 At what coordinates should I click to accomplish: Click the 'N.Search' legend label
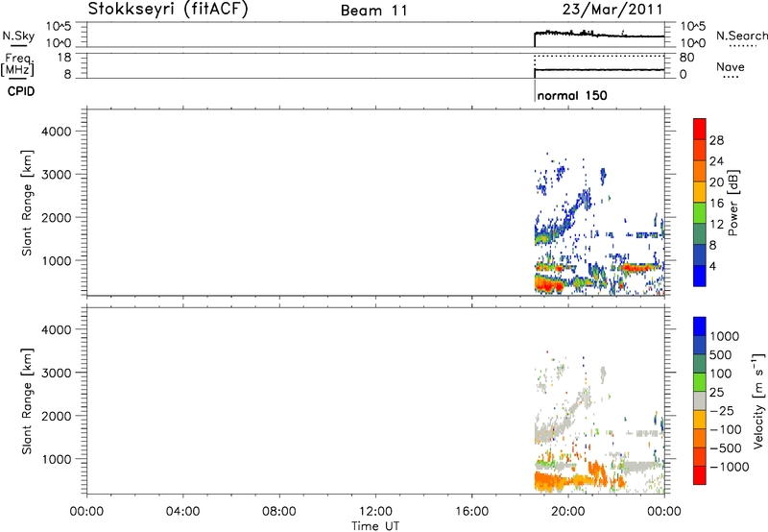(742, 36)
